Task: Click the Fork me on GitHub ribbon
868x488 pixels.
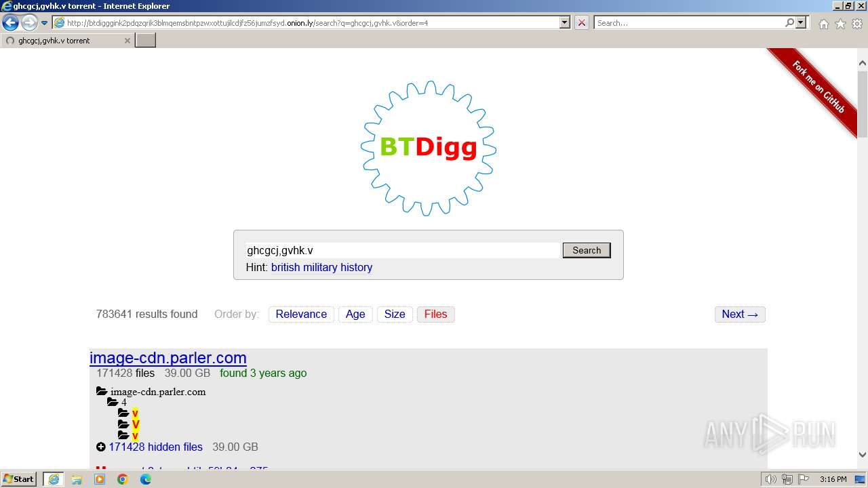Action: 817,86
